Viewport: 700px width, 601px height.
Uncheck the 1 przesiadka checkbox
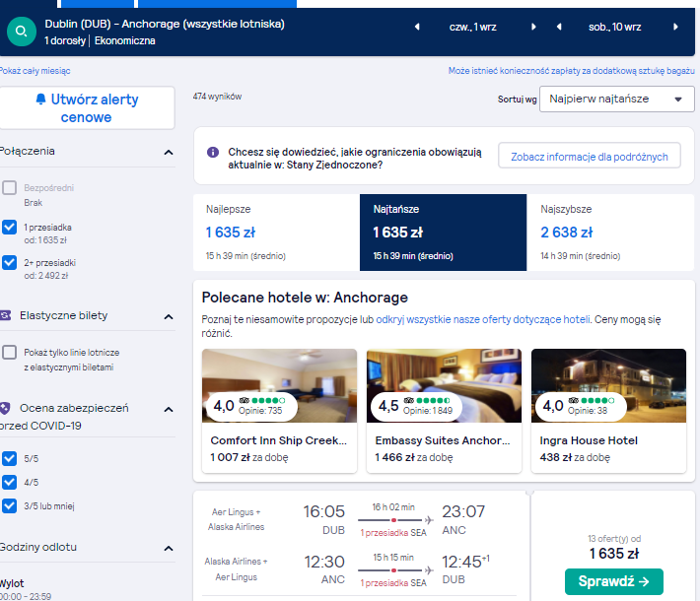pos(10,228)
